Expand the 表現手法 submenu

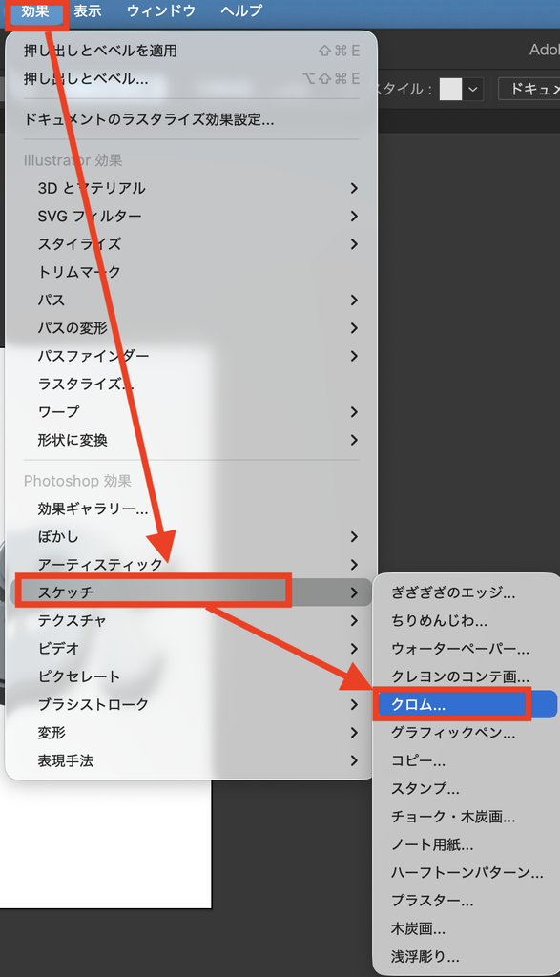click(191, 760)
